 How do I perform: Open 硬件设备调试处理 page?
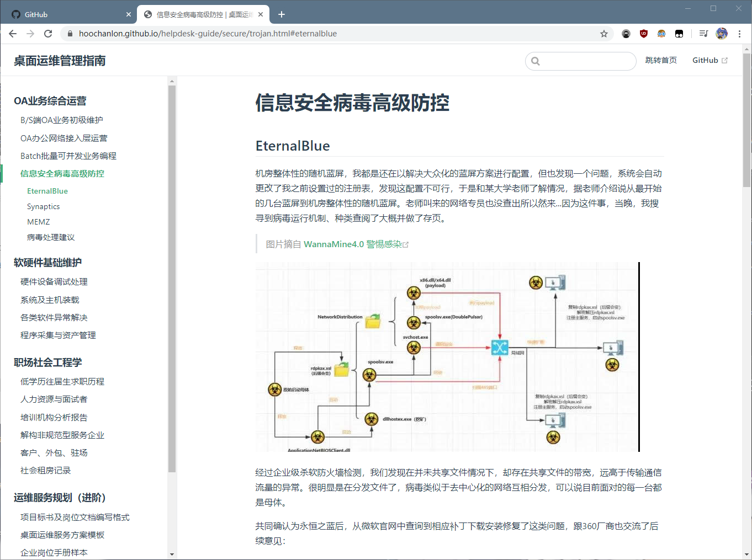point(54,282)
